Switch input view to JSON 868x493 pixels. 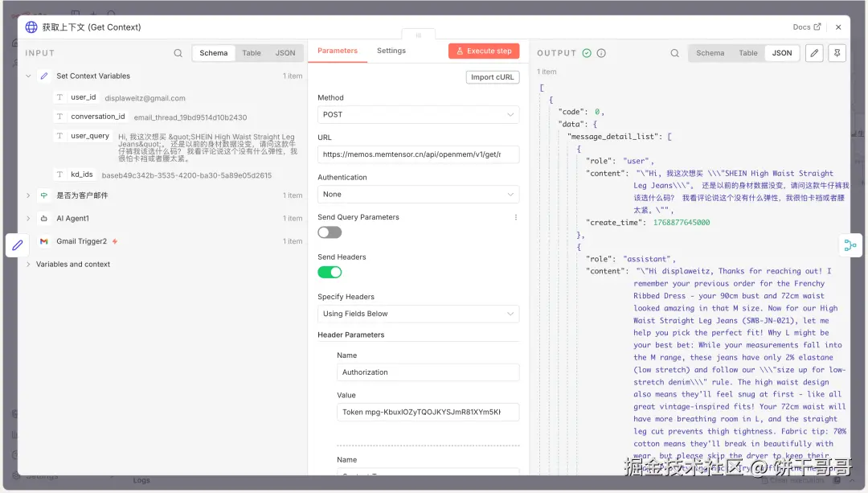tap(285, 53)
